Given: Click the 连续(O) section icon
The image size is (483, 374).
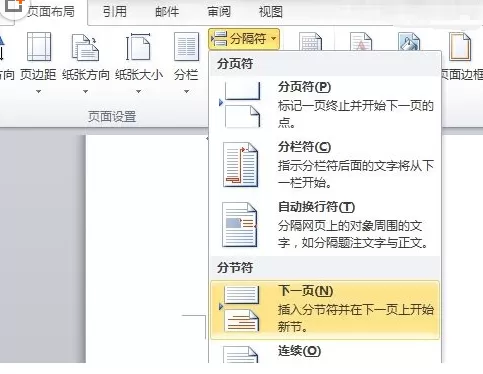Looking at the screenshot, I should point(240,355).
